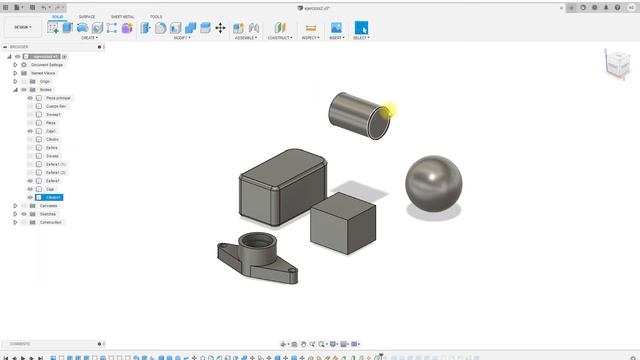
Task: Select the purple Create Form icon
Action: point(127,28)
